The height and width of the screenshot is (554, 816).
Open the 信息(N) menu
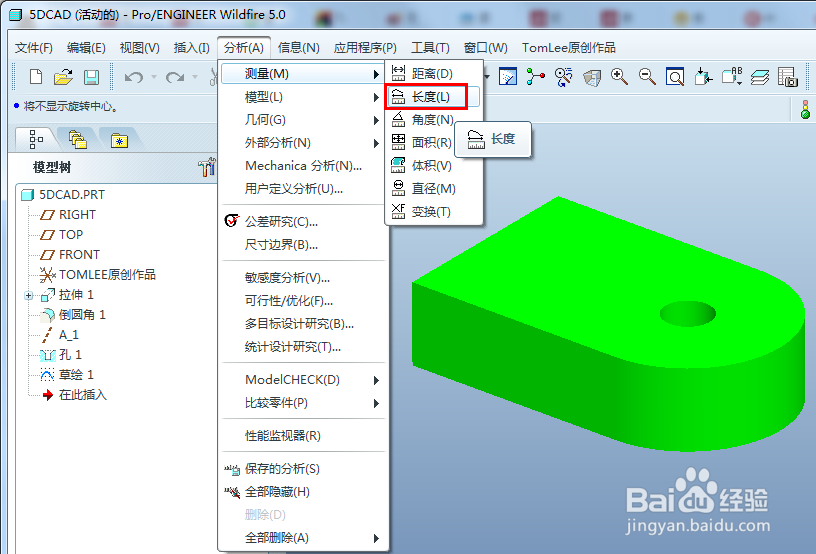298,48
